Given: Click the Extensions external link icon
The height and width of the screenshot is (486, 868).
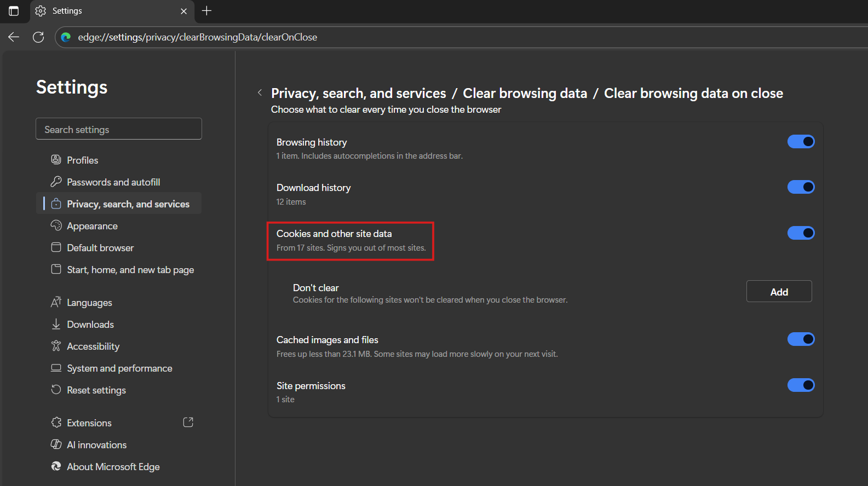Looking at the screenshot, I should coord(188,423).
